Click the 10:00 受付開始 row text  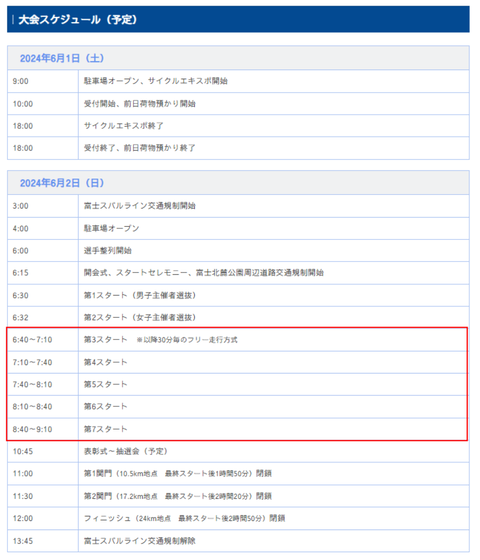(x=140, y=104)
